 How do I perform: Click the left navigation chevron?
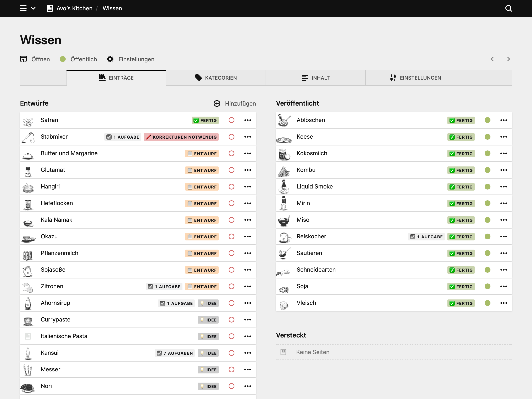492,59
